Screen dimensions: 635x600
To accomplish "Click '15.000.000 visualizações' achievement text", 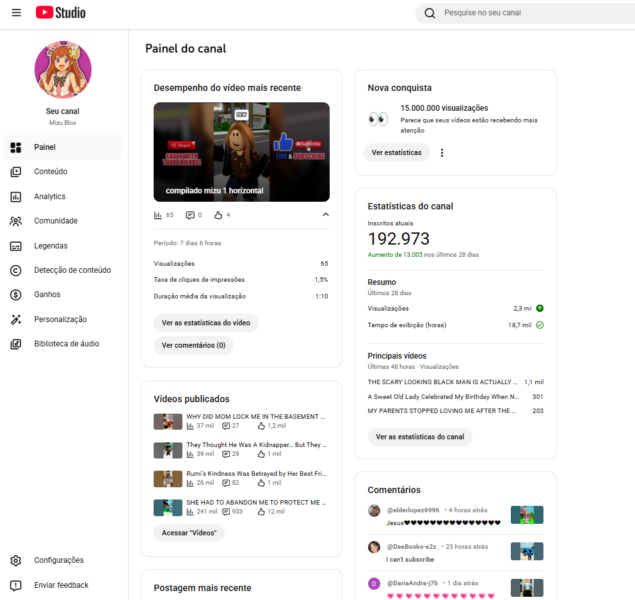I will pos(444,108).
